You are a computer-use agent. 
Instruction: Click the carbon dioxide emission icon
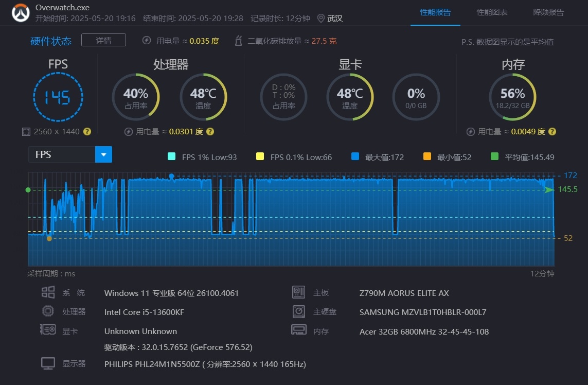click(x=238, y=41)
